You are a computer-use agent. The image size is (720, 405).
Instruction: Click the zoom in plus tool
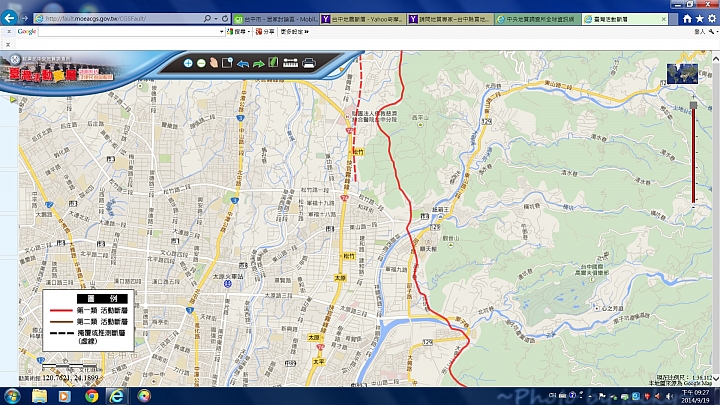(188, 63)
